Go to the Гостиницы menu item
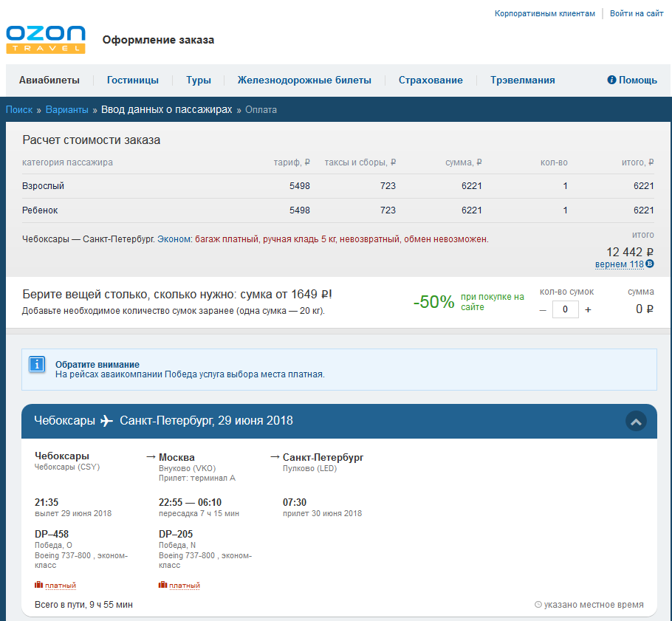672x621 pixels. [133, 80]
